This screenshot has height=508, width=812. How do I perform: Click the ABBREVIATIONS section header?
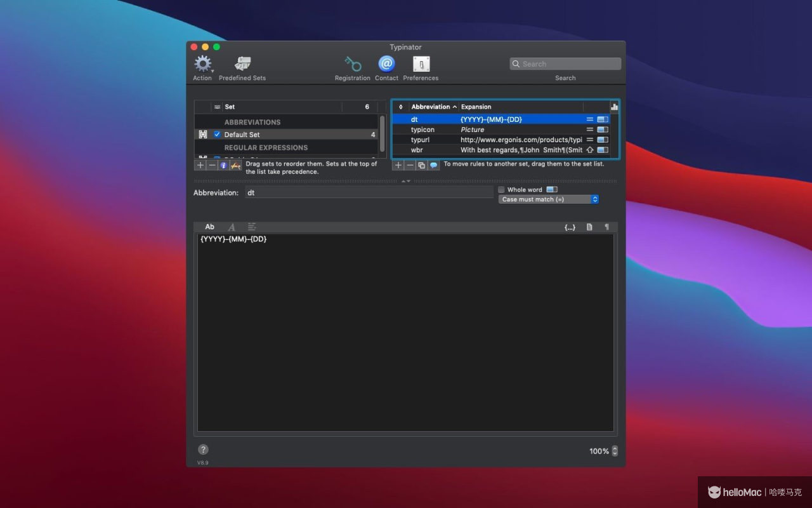click(x=252, y=122)
